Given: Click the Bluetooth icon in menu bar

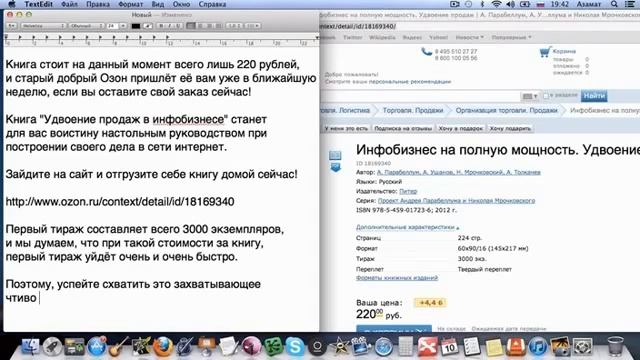Looking at the screenshot, I should [482, 4].
